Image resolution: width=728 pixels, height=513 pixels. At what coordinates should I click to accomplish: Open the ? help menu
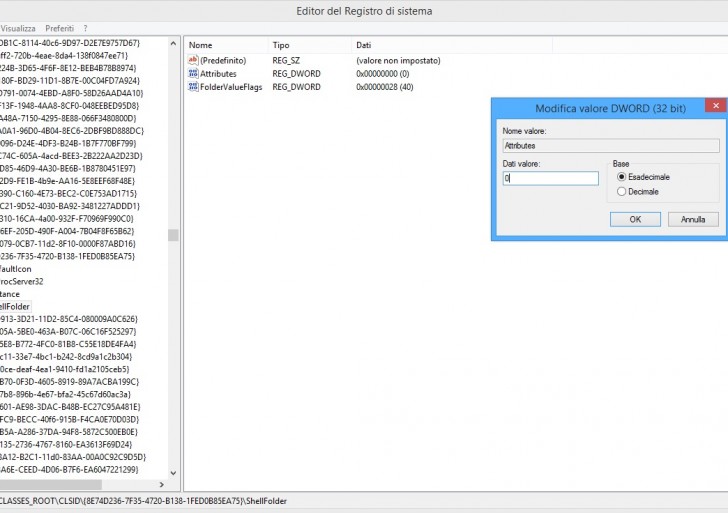85,28
